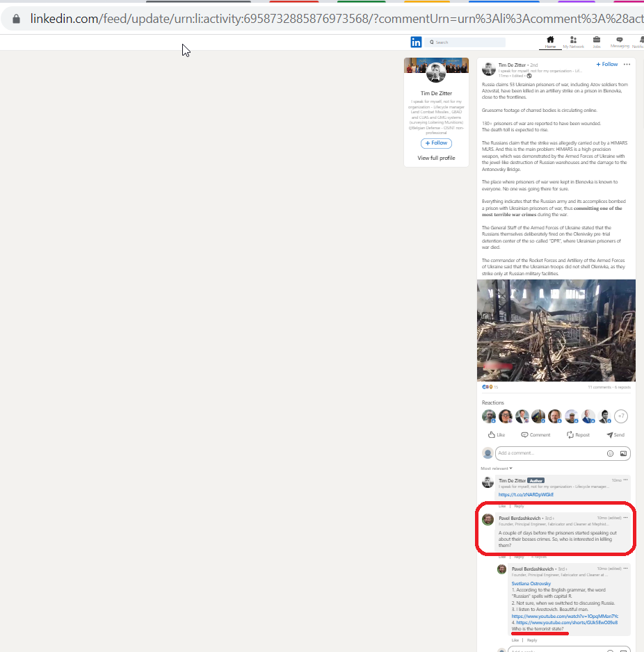The height and width of the screenshot is (652, 644).
Task: Follow Tim De Zitter from post header
Action: (x=607, y=64)
